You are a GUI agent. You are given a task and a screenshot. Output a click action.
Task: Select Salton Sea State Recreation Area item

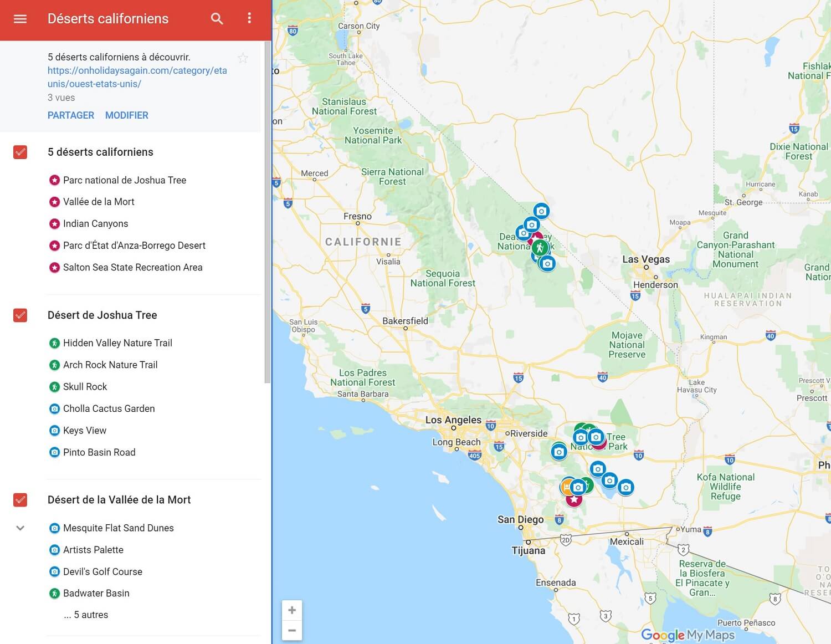pyautogui.click(x=133, y=267)
